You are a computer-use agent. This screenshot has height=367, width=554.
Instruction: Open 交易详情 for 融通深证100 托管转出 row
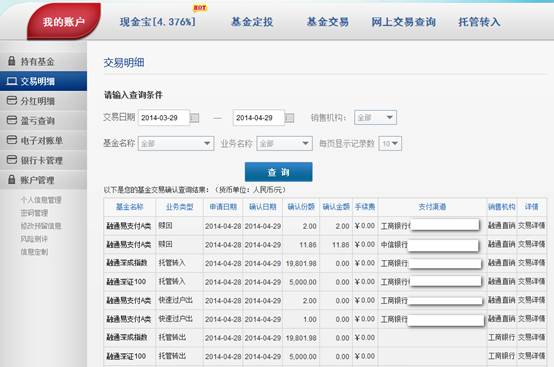531,356
